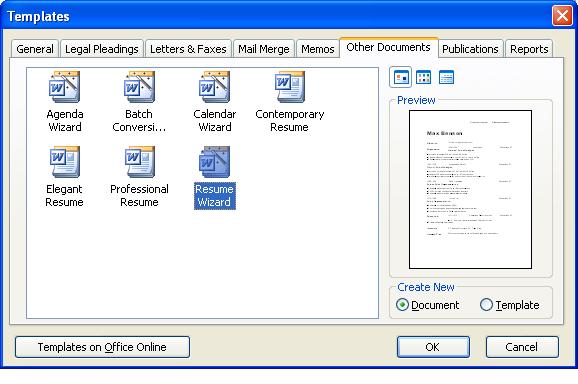This screenshot has width=578, height=384.
Task: Switch to Large Icons view
Action: 400,77
